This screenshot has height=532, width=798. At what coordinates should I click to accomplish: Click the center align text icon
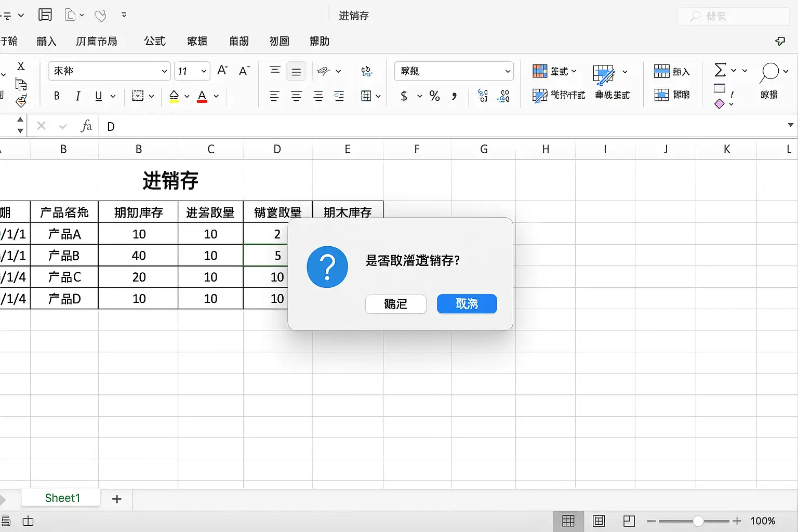[296, 96]
